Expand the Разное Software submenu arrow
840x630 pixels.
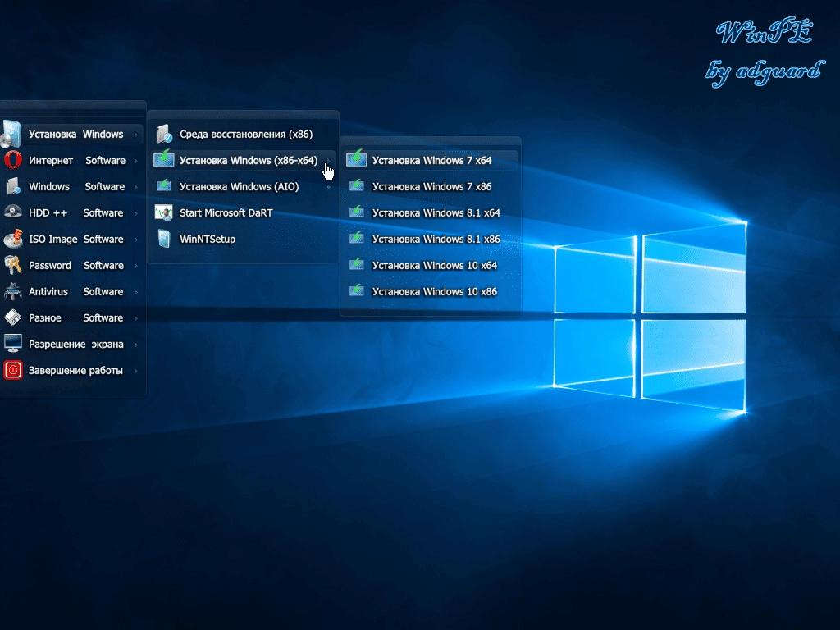(x=136, y=318)
